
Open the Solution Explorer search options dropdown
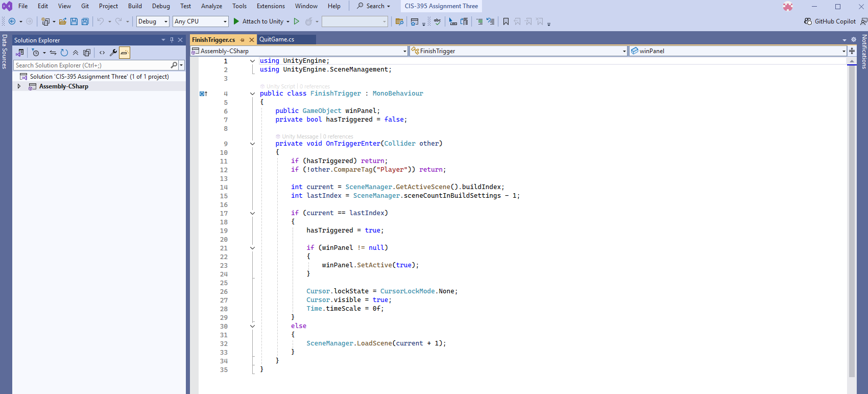[181, 65]
